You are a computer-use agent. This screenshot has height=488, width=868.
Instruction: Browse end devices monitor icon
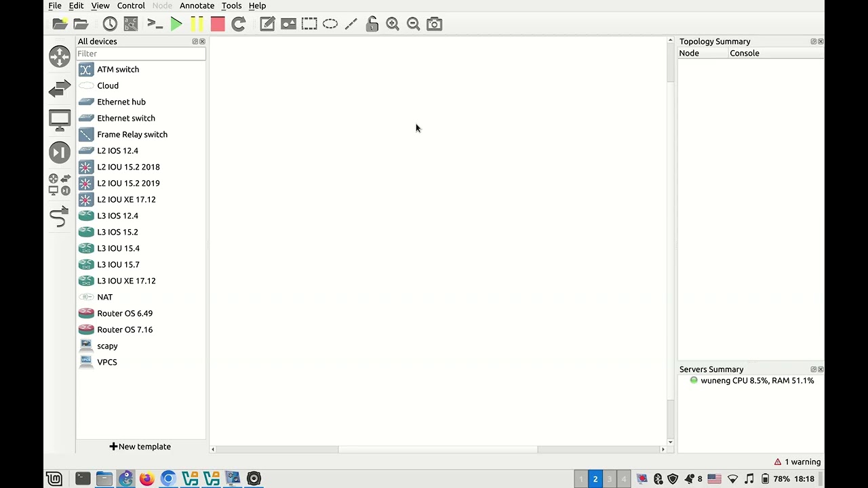click(x=60, y=120)
